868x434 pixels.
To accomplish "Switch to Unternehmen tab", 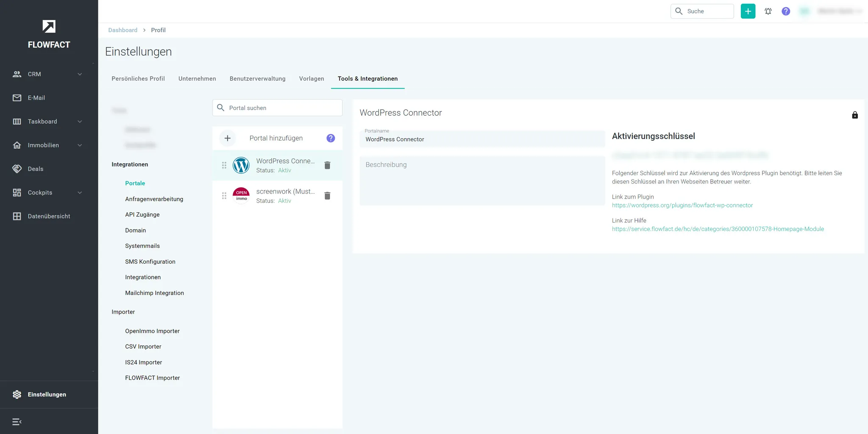I will pos(197,79).
